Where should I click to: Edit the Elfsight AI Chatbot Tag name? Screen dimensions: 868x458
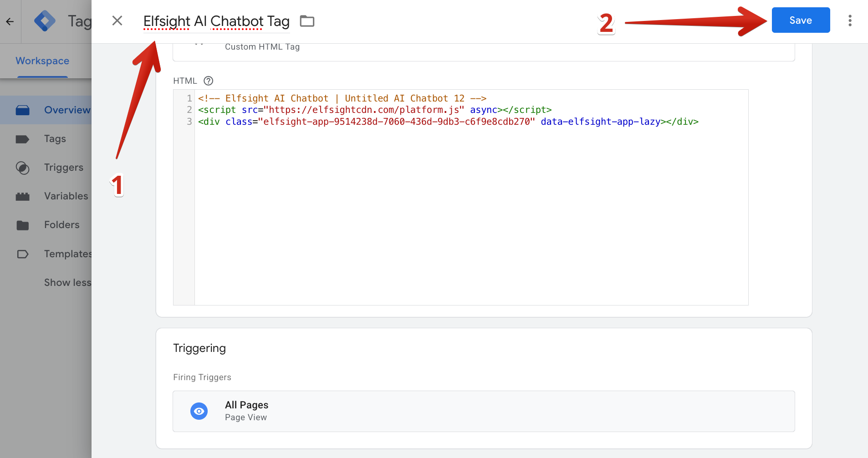click(216, 21)
